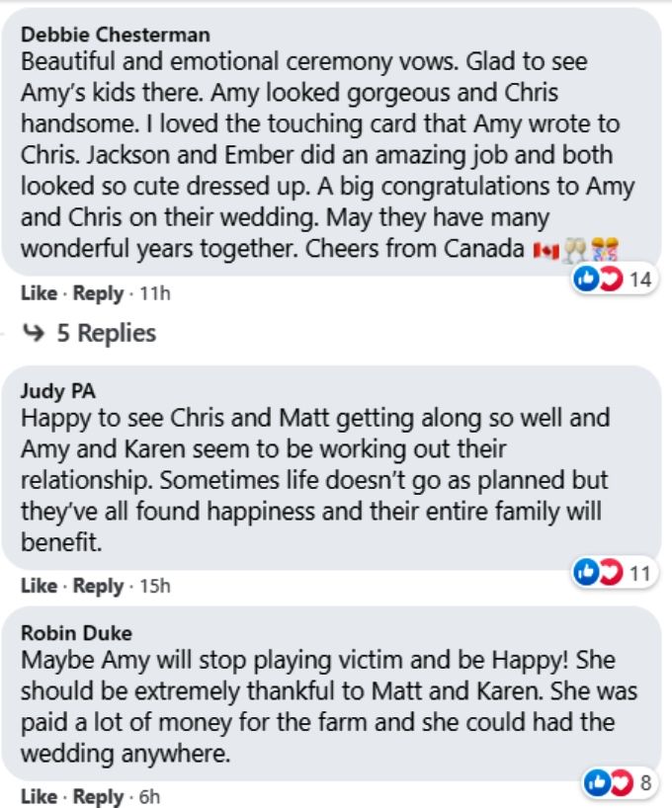This screenshot has height=808, width=672.
Task: Open Robin Duke's profile name
Action: tap(76, 633)
